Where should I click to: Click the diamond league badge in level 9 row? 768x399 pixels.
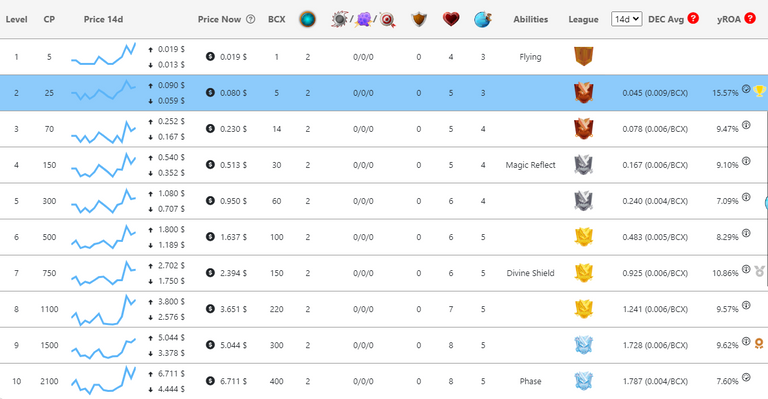point(583,345)
